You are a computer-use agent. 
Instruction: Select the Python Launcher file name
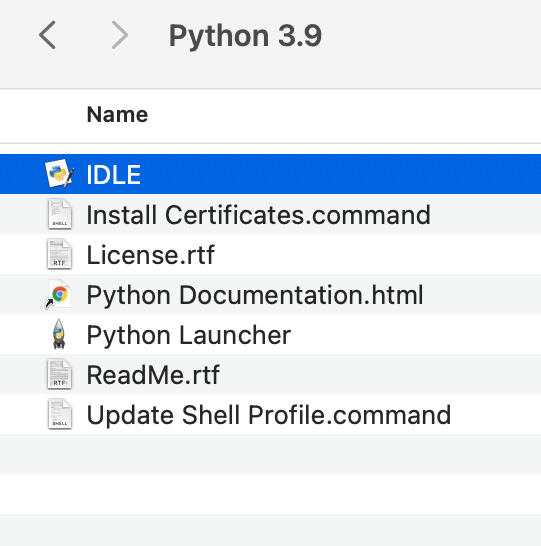pos(189,335)
